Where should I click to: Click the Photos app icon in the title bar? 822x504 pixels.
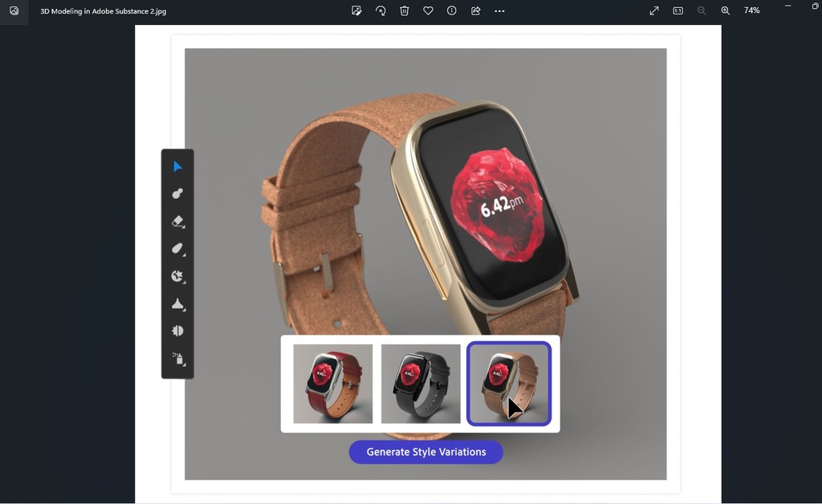point(14,10)
